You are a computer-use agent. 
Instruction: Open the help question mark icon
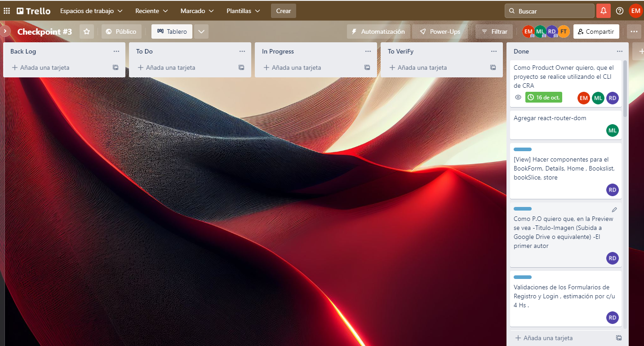point(620,11)
